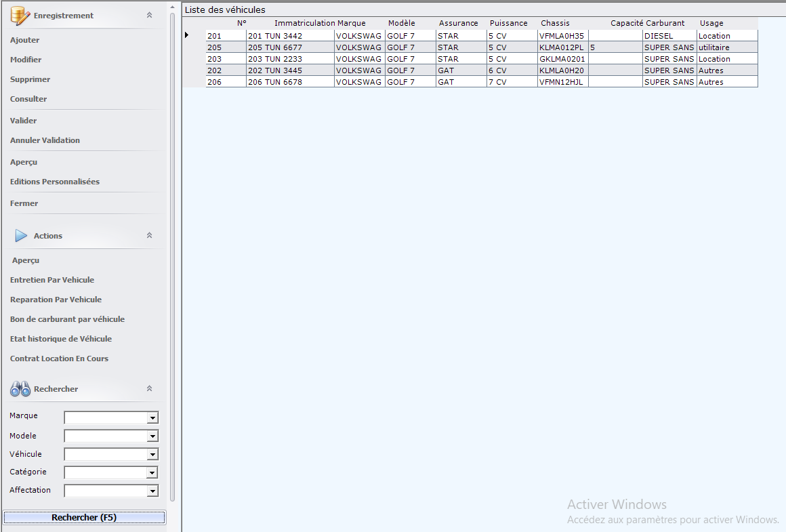Click the Carburant column header
786x532 pixels.
click(x=665, y=23)
